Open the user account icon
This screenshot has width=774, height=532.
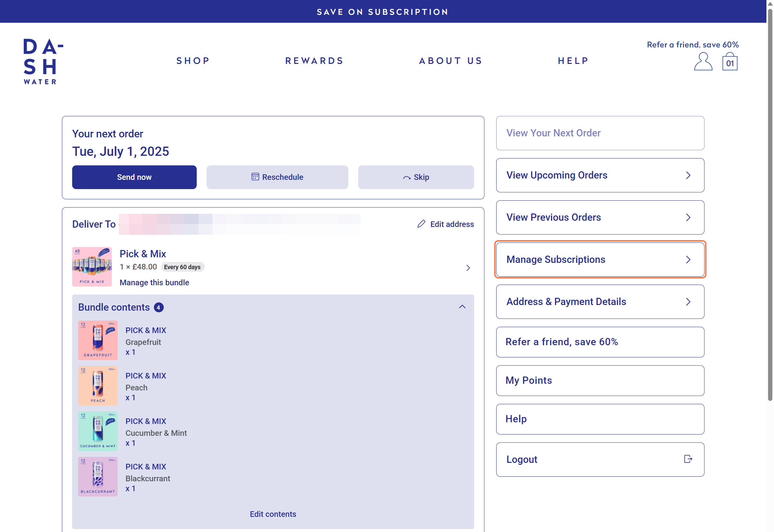click(x=703, y=61)
